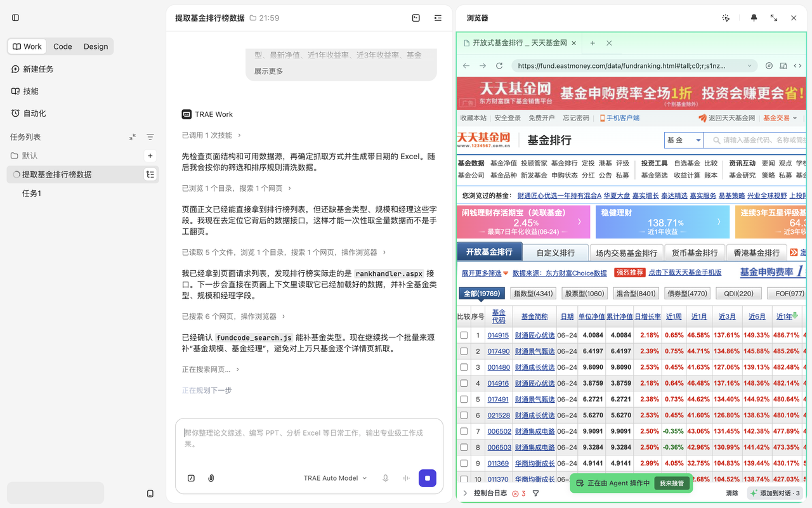Attach a file with the paperclip icon
This screenshot has width=812, height=508.
[x=211, y=478]
